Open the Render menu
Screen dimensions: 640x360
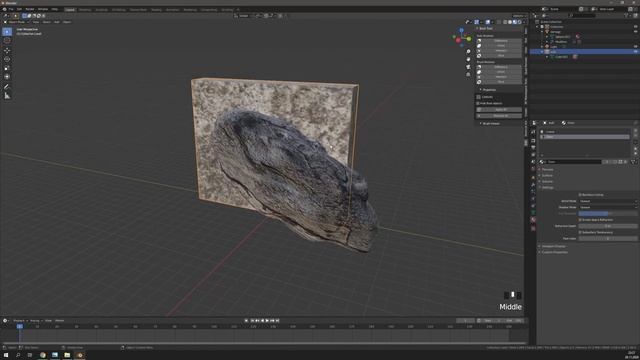pyautogui.click(x=30, y=9)
